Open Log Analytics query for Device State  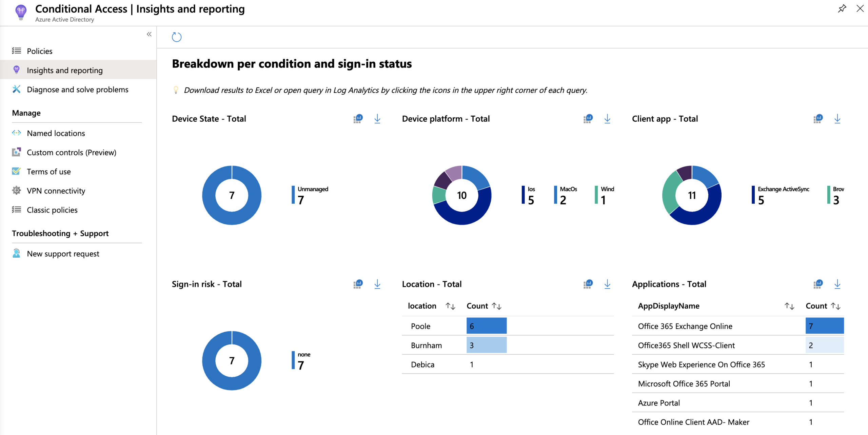(358, 119)
